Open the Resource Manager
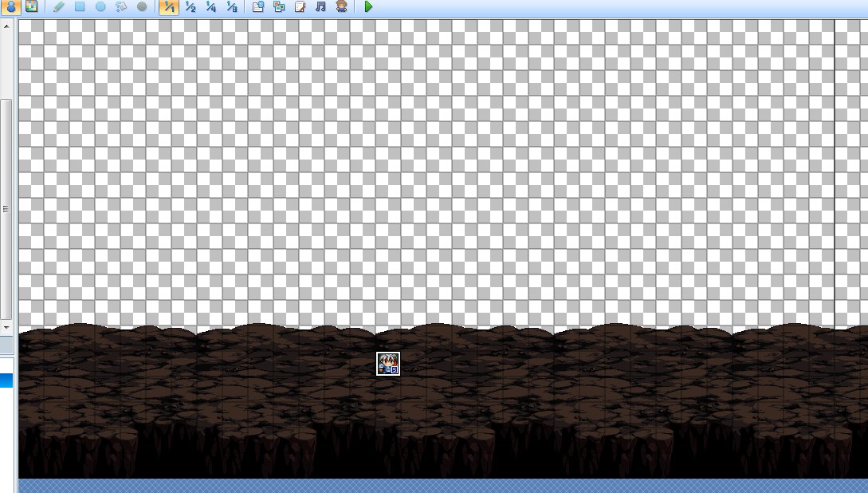This screenshot has width=868, height=493. click(279, 6)
